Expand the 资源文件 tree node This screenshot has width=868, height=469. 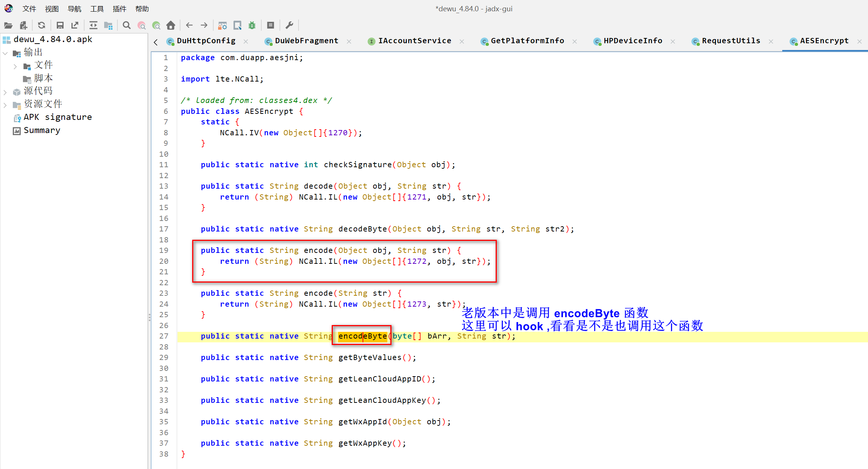pos(5,105)
